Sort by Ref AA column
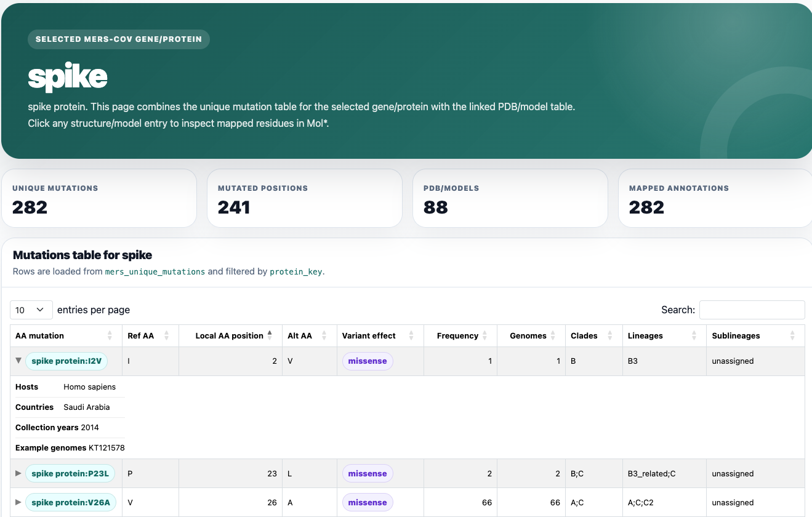812x517 pixels. click(150, 335)
